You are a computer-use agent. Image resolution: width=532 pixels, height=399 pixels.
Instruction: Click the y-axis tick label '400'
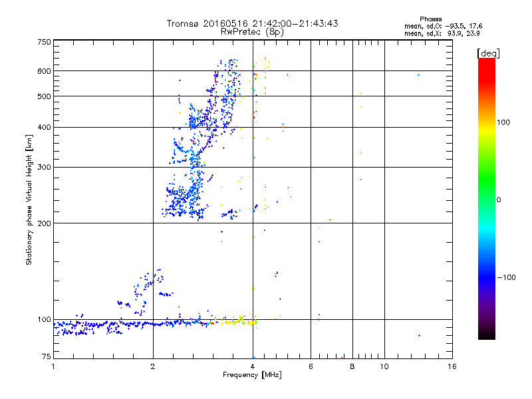pyautogui.click(x=45, y=128)
